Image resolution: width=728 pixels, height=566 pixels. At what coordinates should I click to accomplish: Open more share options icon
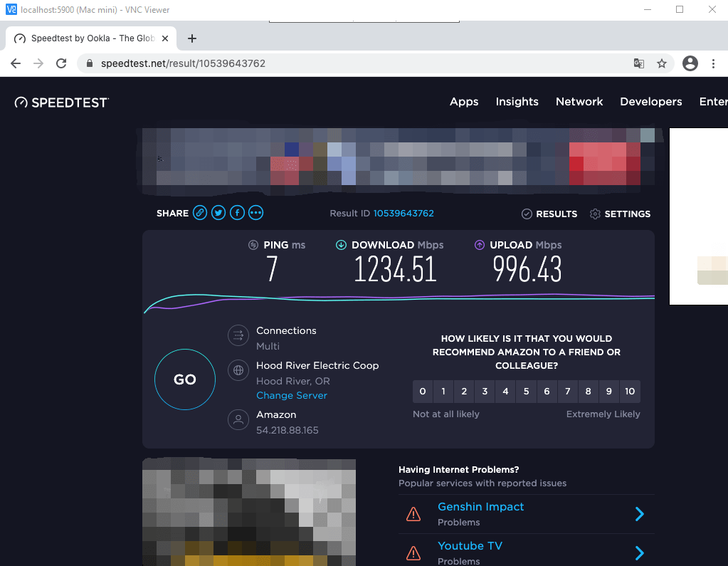(x=255, y=213)
